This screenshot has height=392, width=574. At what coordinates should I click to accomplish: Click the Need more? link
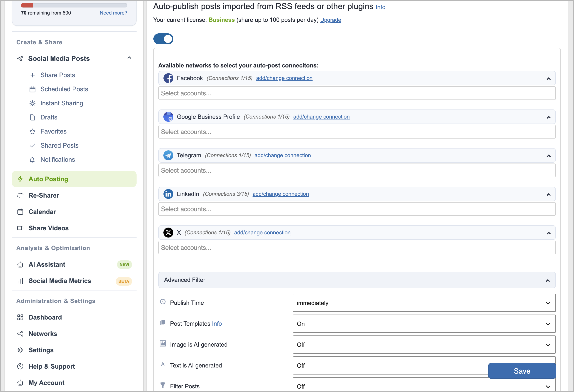pos(113,13)
